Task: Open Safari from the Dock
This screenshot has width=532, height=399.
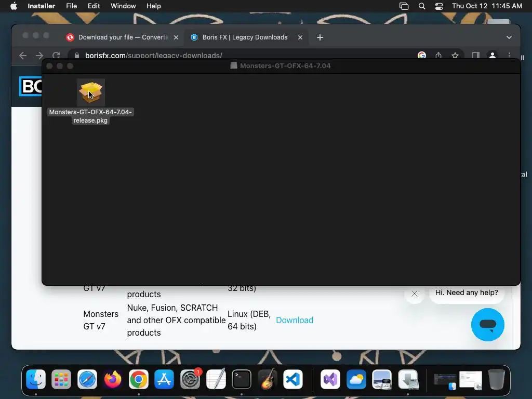Action: click(87, 379)
